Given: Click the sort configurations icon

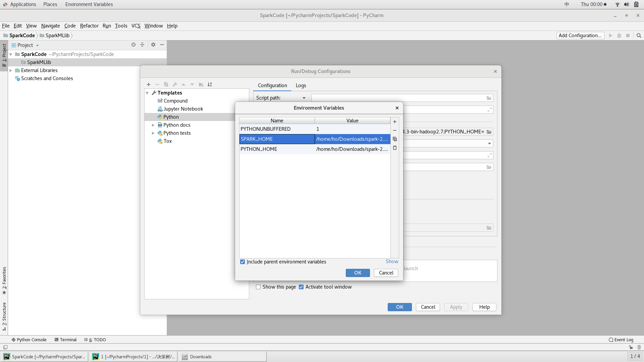Looking at the screenshot, I should click(x=210, y=84).
